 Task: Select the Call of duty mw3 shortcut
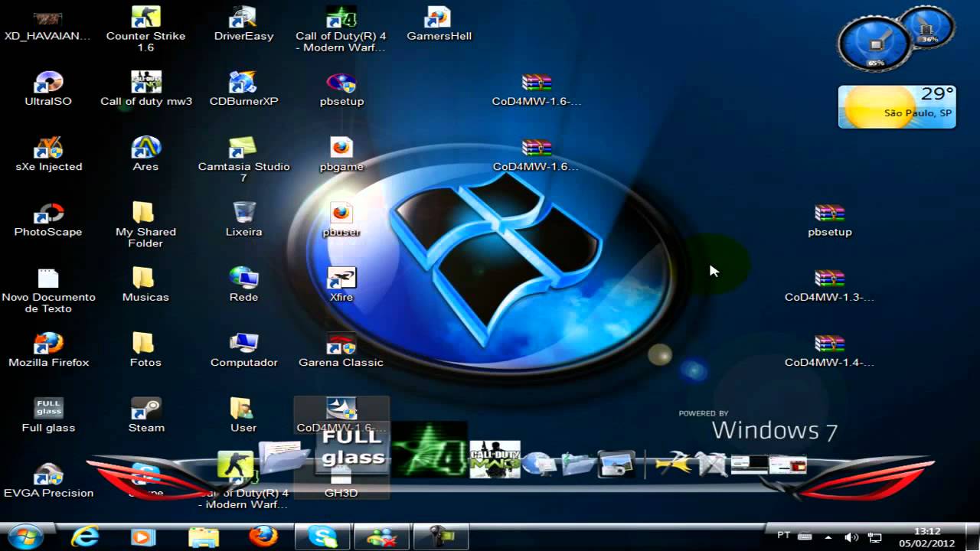145,90
